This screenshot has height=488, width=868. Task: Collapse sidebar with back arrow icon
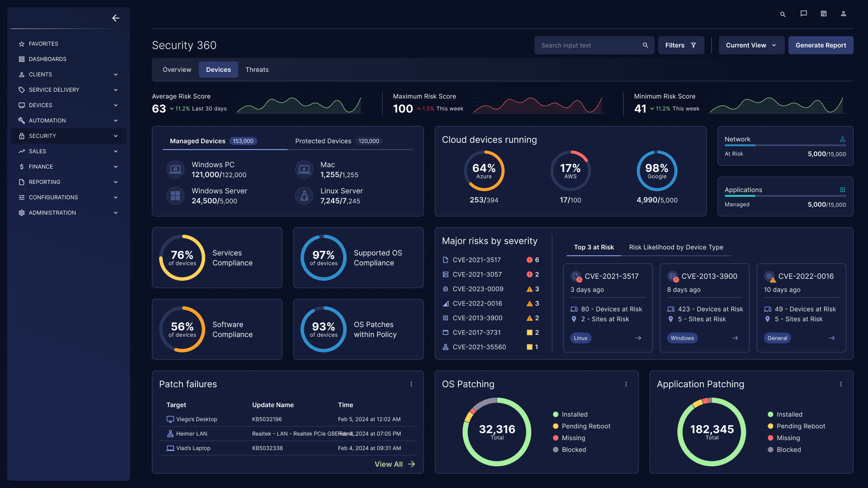[x=116, y=18]
